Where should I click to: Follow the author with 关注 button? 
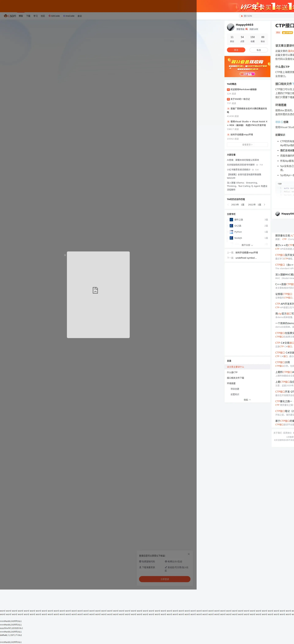click(x=236, y=50)
